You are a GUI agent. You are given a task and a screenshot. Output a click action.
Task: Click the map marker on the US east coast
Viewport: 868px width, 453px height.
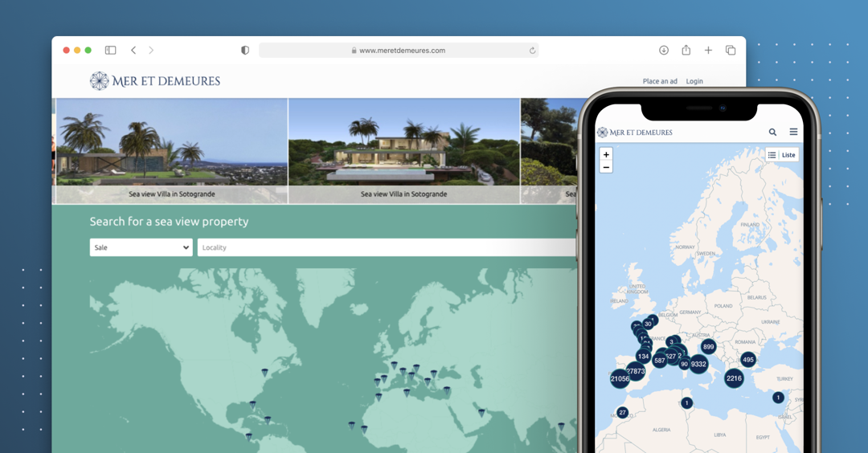coord(264,372)
